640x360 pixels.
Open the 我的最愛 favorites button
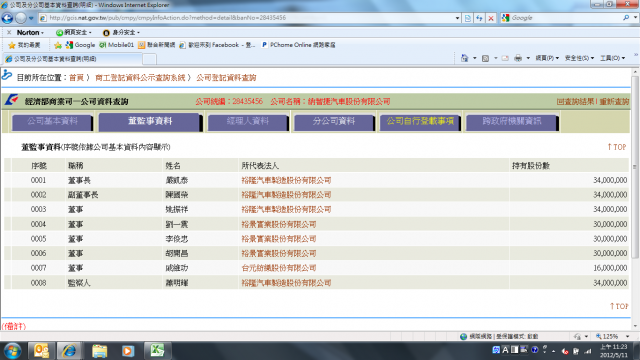coord(24,45)
